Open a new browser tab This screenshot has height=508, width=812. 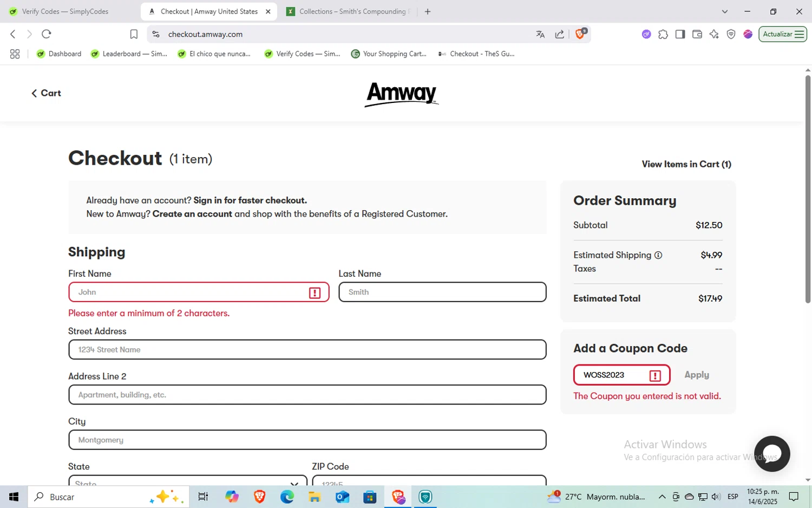tap(428, 11)
